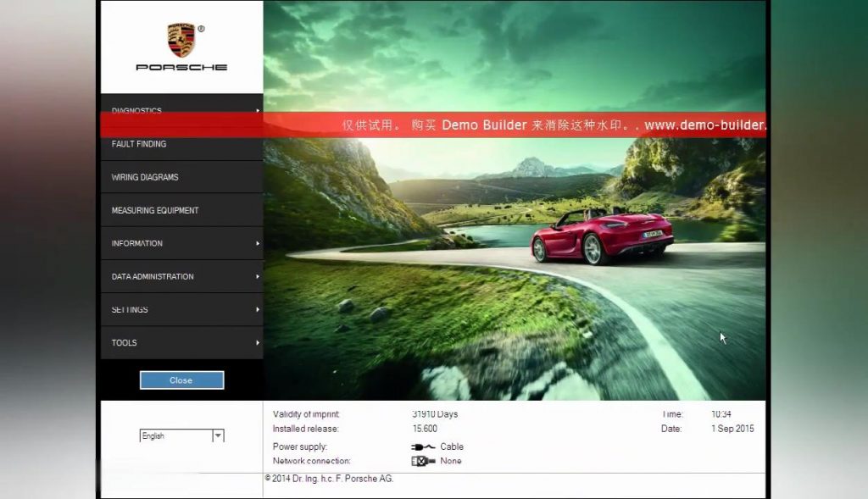Viewport: 868px width, 499px height.
Task: Click the Porsche wordmark below the crest
Action: tap(181, 68)
